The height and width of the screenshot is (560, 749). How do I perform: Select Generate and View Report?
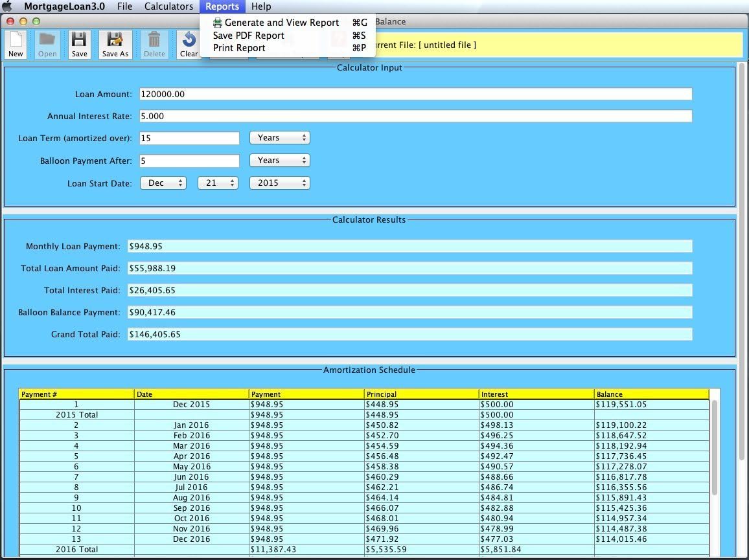tap(281, 23)
